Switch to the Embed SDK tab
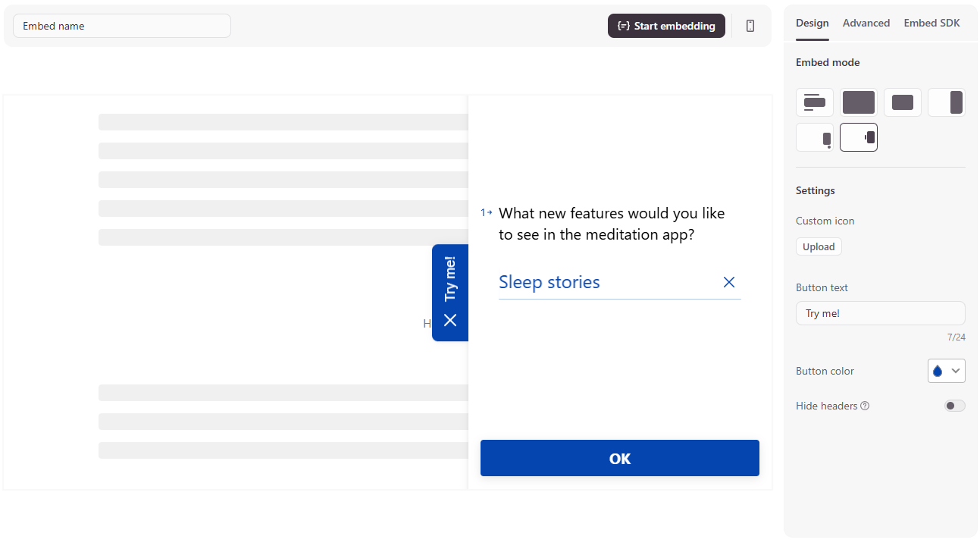Image resolution: width=980 pixels, height=549 pixels. tap(931, 23)
